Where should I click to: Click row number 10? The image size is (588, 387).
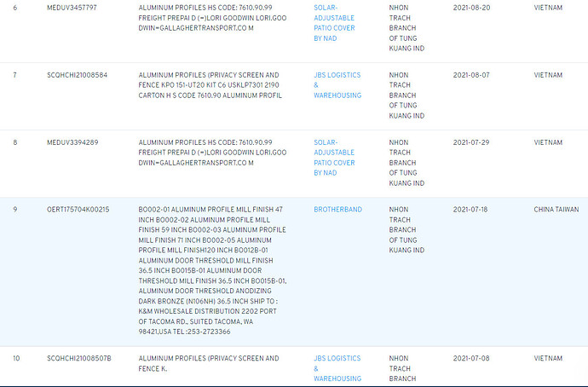16,359
